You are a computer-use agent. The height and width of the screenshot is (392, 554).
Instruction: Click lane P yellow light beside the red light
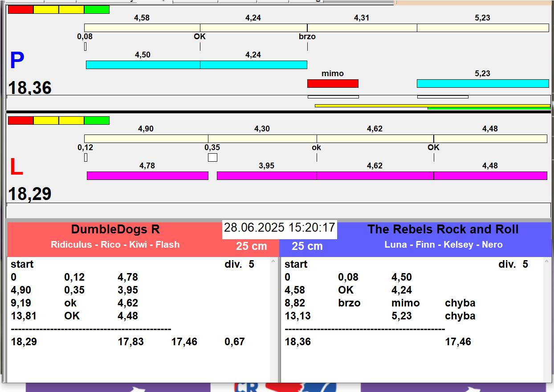[x=46, y=9]
